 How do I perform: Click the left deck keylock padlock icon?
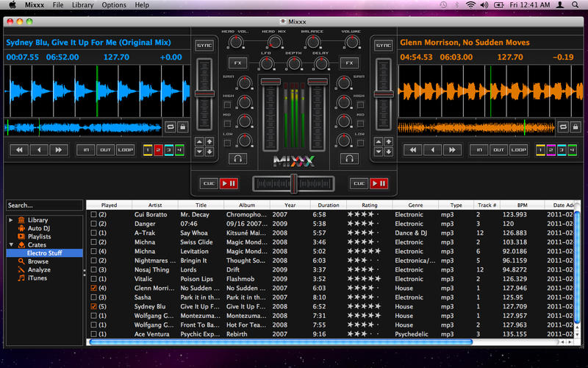coord(183,127)
